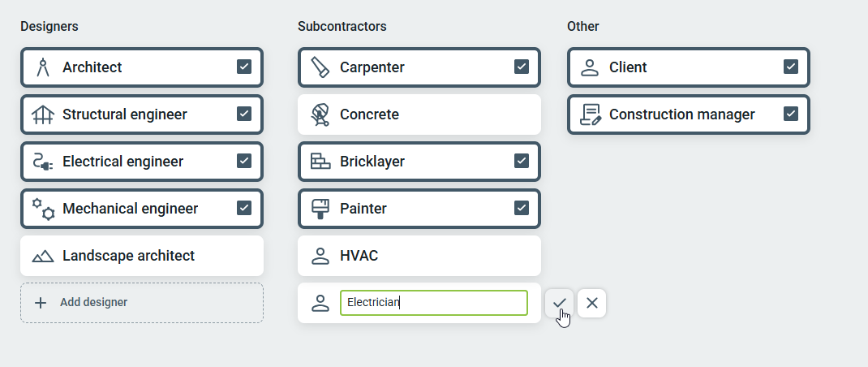Uncheck the Client checkbox
Image resolution: width=868 pixels, height=367 pixels.
791,67
